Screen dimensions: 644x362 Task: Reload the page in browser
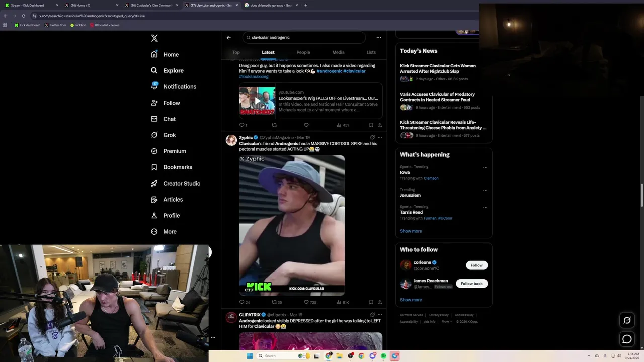[23, 16]
